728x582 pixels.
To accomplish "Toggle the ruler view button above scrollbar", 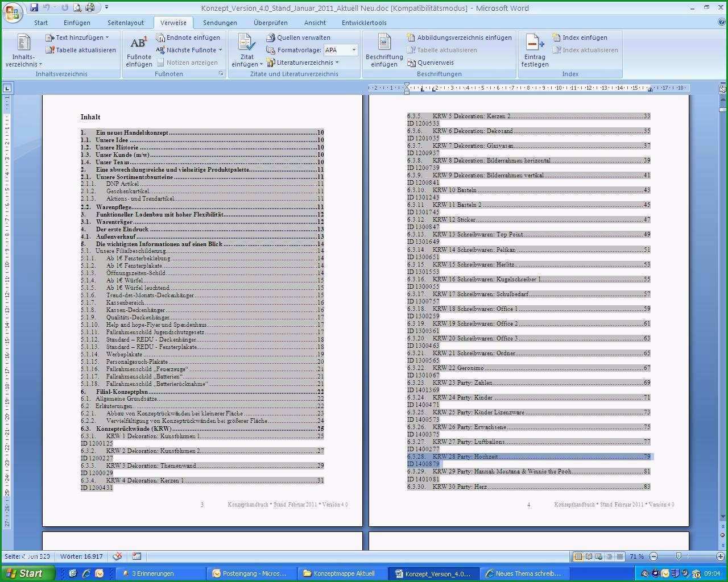I will point(723,88).
